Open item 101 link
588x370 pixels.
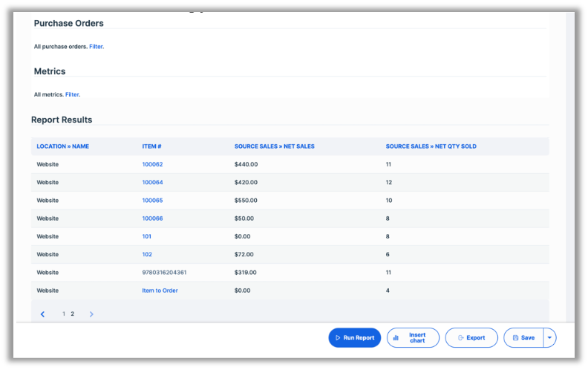[x=147, y=236]
